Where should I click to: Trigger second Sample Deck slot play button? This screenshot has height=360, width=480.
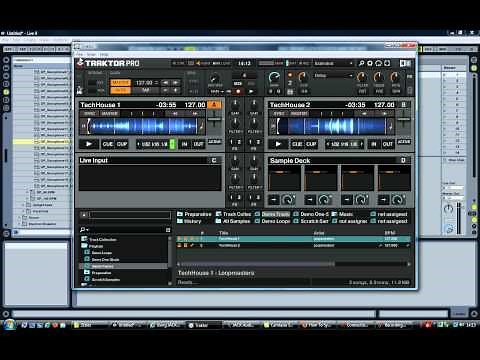(310, 200)
